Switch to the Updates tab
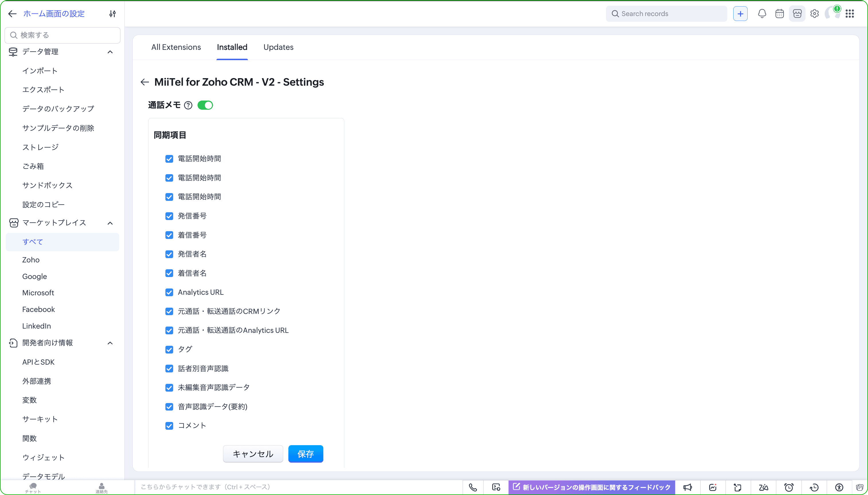The image size is (868, 495). pyautogui.click(x=278, y=47)
